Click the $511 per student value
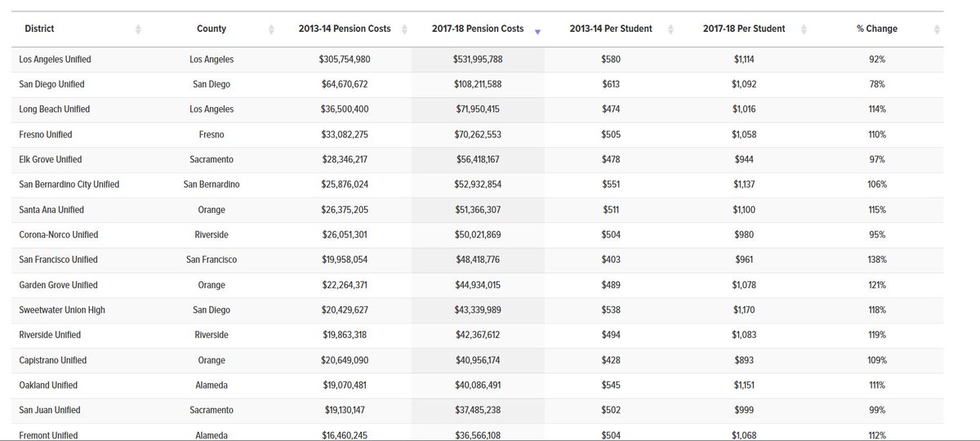The width and height of the screenshot is (980, 441). pyautogui.click(x=611, y=210)
